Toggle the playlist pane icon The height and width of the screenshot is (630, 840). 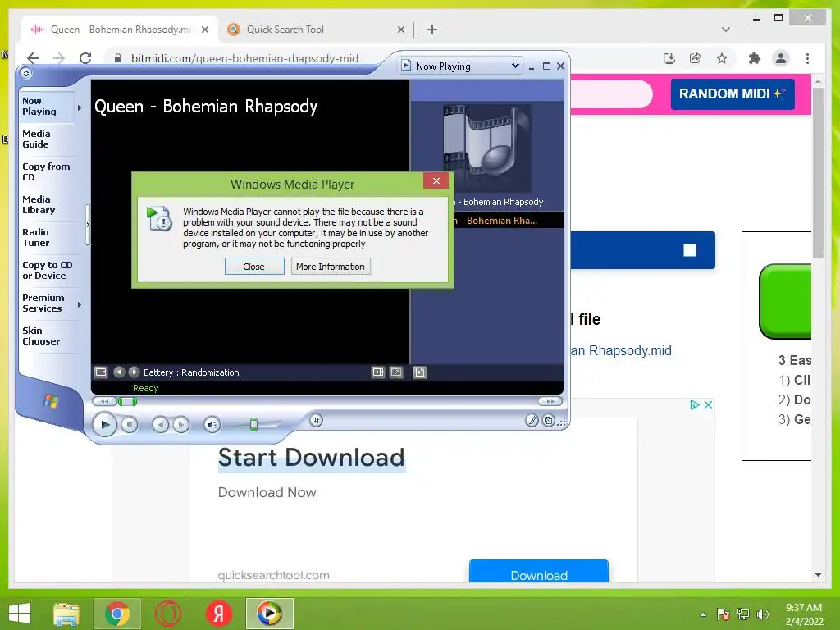[x=420, y=372]
